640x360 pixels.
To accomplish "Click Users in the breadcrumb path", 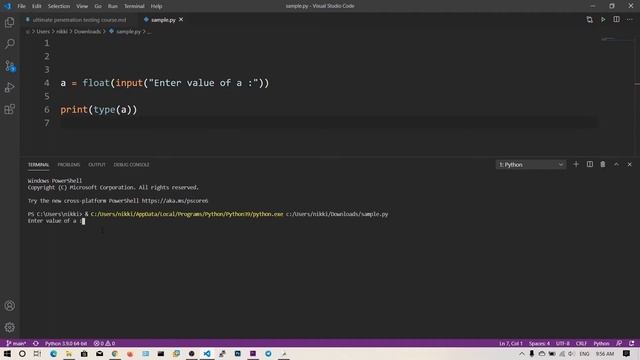I will click(x=43, y=31).
